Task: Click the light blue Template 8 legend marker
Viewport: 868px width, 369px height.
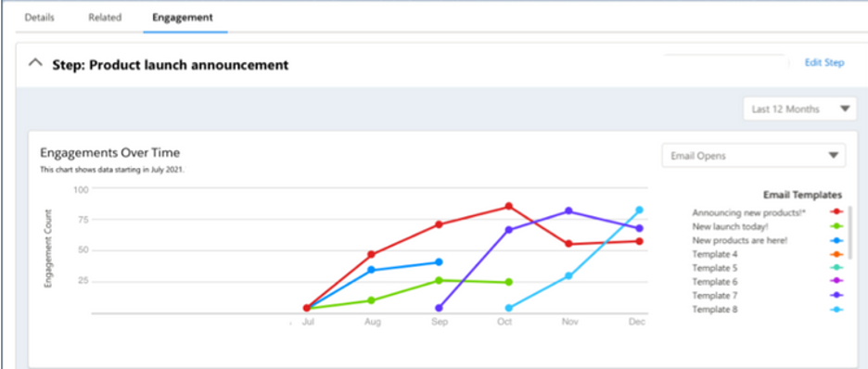Action: pyautogui.click(x=836, y=310)
